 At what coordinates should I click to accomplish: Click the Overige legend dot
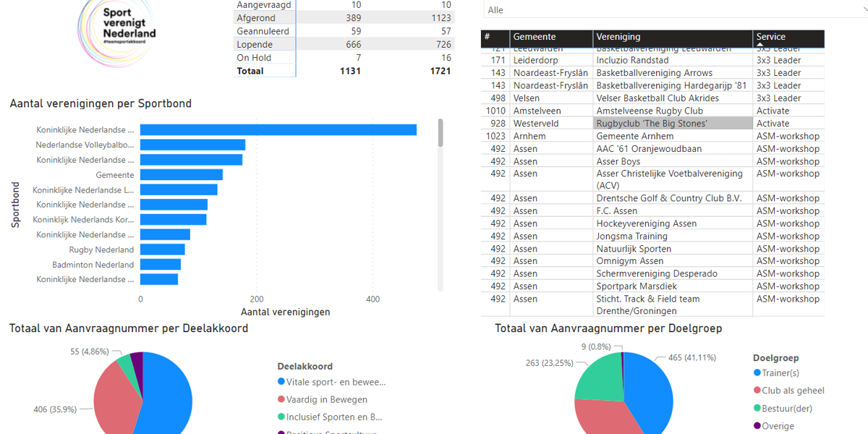coord(757,426)
